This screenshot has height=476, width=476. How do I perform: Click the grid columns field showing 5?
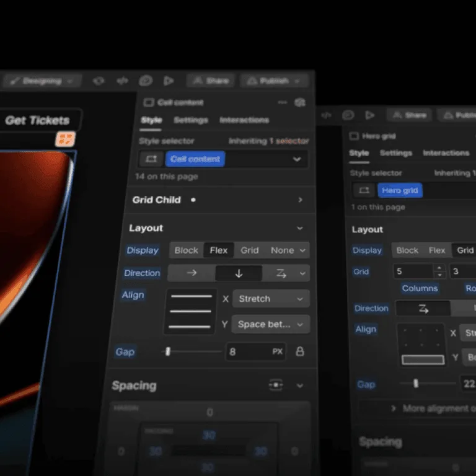(x=413, y=271)
